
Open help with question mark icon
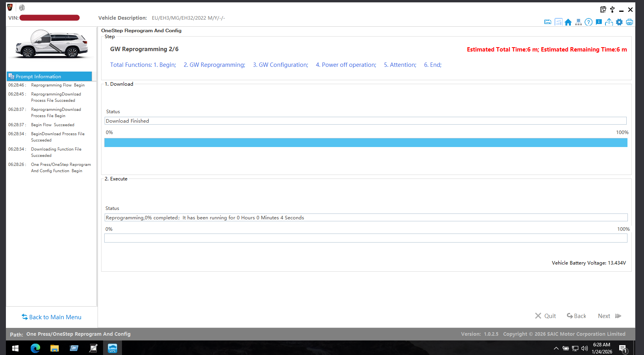pos(589,22)
